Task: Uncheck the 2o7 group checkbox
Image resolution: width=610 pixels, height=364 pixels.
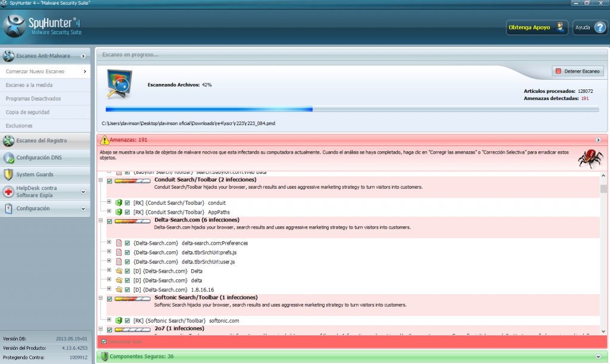Action: 110,330
